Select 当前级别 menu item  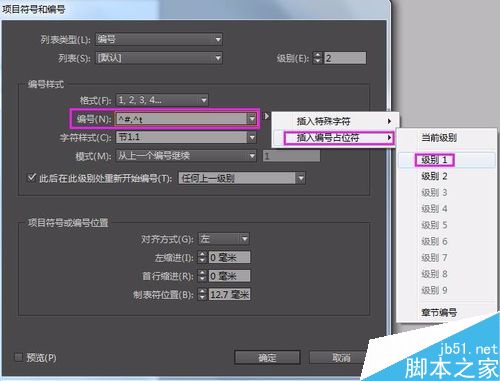pyautogui.click(x=446, y=137)
